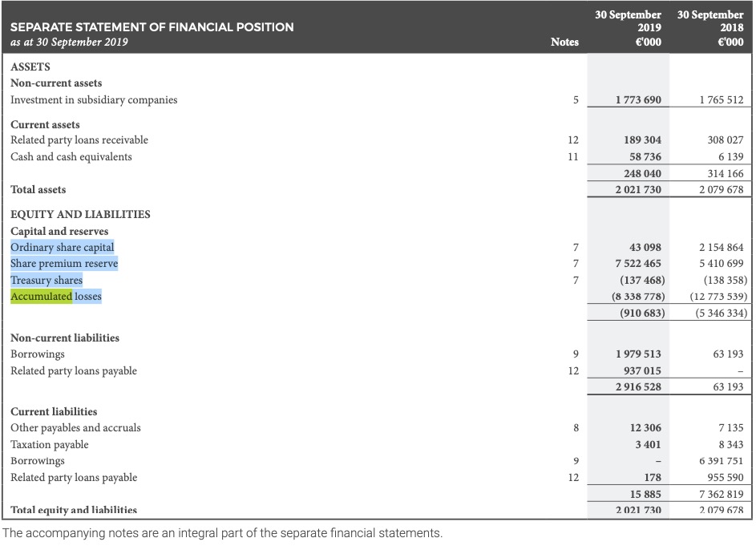Click the "Taxation payable" row label
The height and width of the screenshot is (546, 756).
[50, 444]
